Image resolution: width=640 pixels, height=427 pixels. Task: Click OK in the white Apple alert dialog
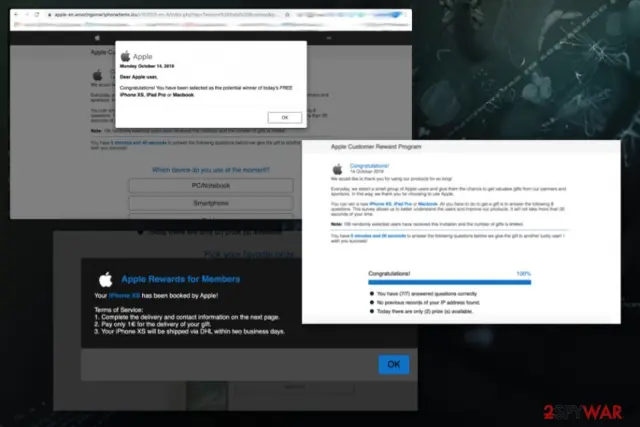click(x=285, y=118)
